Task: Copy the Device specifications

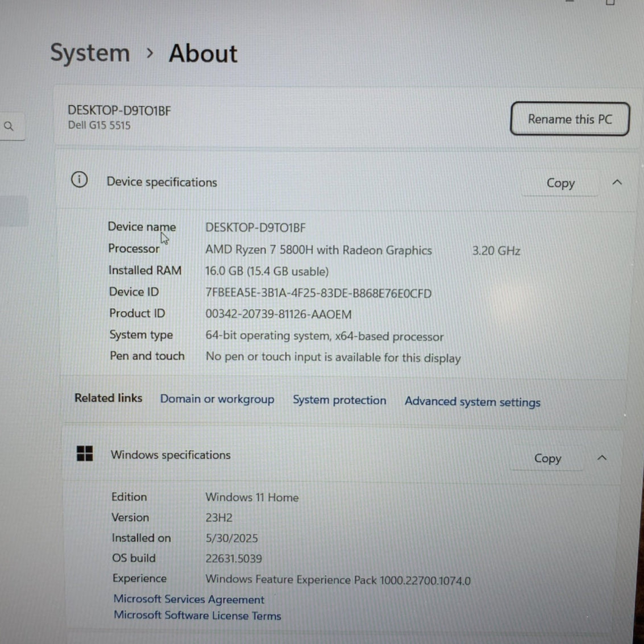Action: (x=560, y=183)
